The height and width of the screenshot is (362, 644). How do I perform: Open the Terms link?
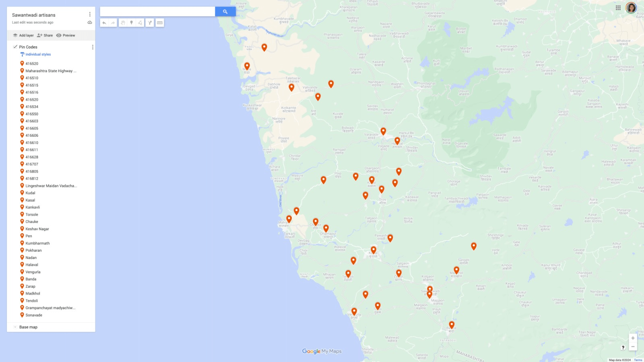click(x=638, y=360)
